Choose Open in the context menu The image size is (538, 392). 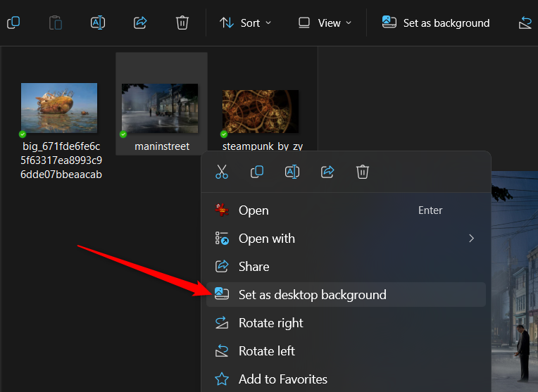pos(346,210)
